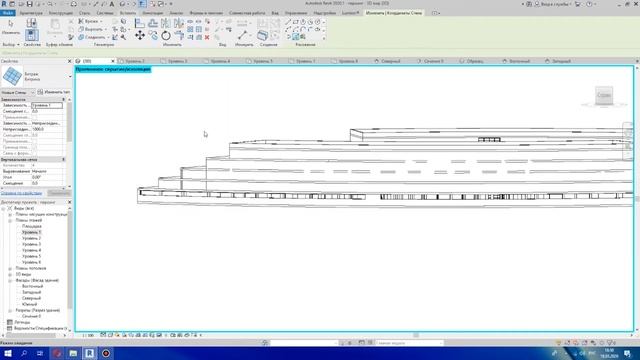Click the Edit Type button

tap(53, 92)
